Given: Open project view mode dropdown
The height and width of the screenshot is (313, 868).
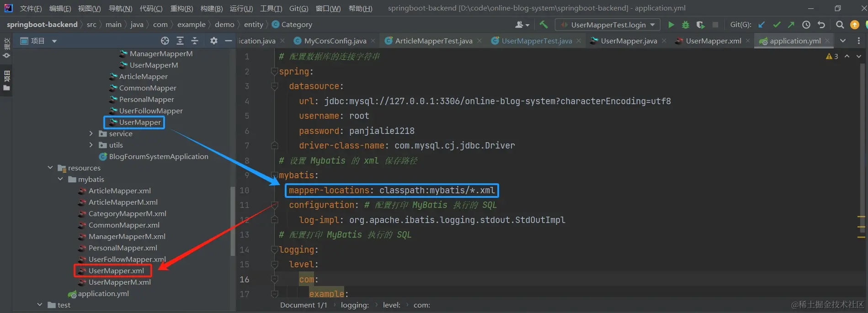Looking at the screenshot, I should click(54, 41).
